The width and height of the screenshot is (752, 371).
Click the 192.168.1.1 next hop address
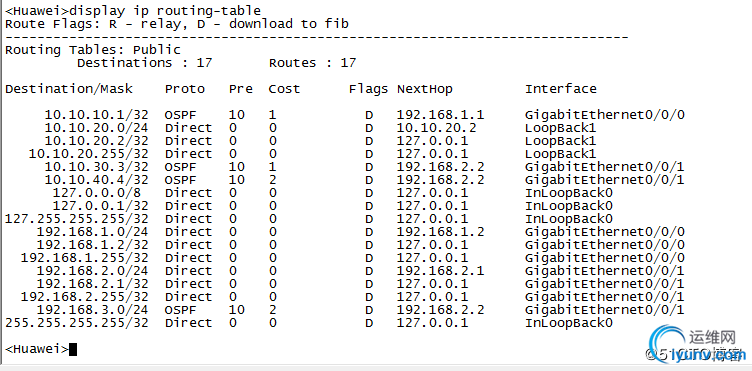pos(440,115)
